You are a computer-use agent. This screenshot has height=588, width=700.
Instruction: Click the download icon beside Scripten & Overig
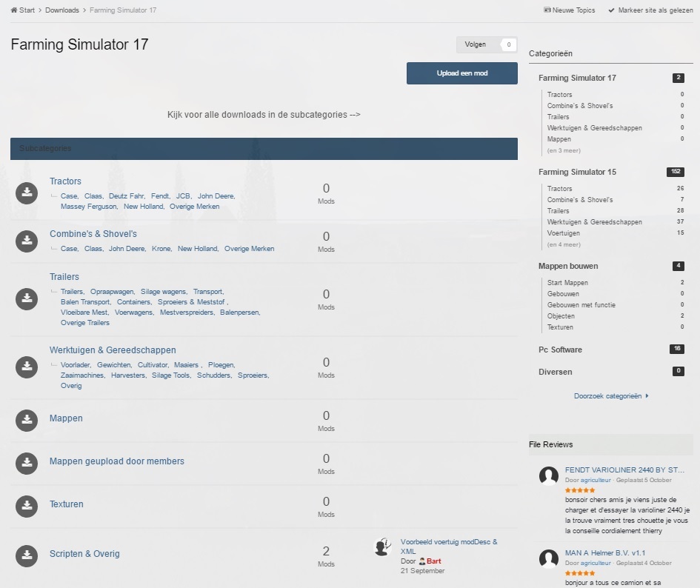point(27,555)
